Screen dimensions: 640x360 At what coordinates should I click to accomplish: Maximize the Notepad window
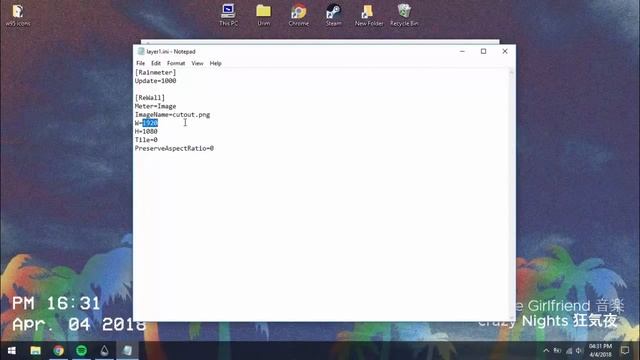coord(483,51)
